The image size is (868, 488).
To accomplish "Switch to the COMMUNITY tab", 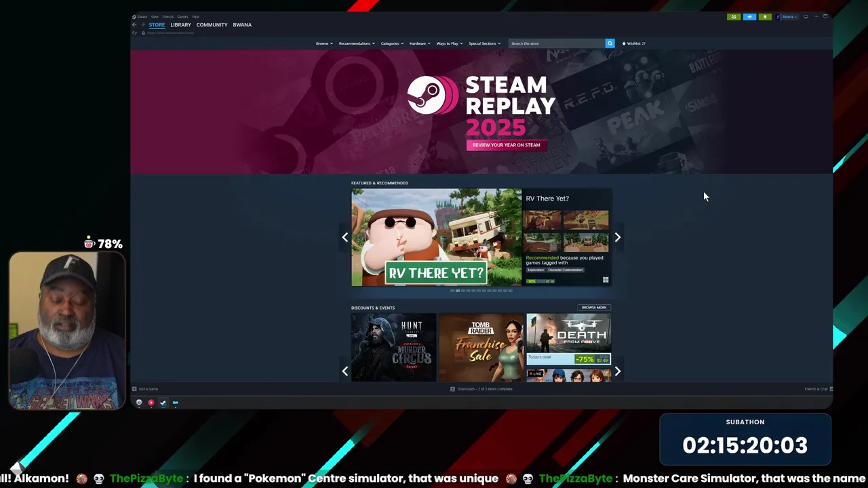I will click(212, 25).
